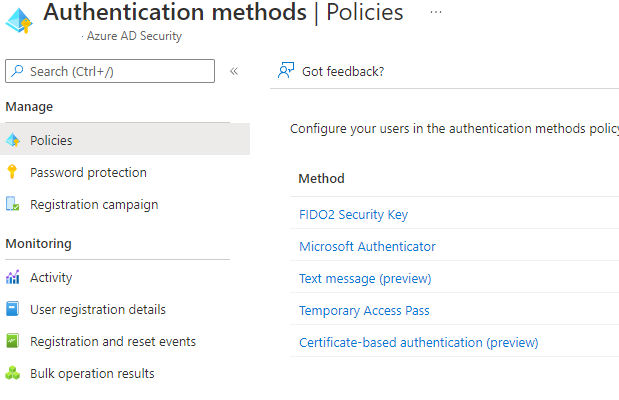Click the Bulk operation results cubes icon
Image resolution: width=619 pixels, height=400 pixels.
[x=12, y=373]
